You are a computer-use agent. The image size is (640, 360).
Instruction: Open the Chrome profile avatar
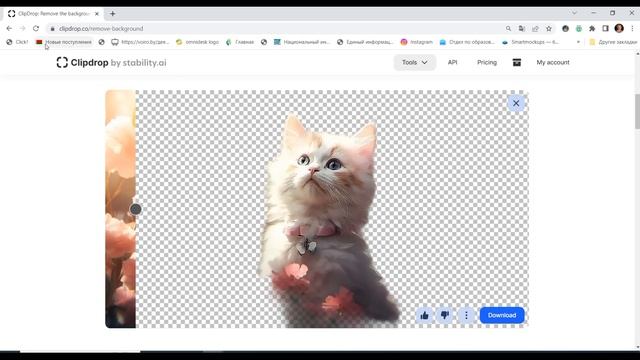tap(619, 28)
